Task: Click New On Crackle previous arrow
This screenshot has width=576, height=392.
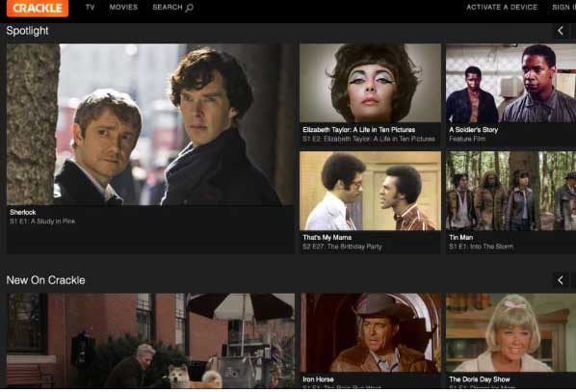Action: coord(561,280)
